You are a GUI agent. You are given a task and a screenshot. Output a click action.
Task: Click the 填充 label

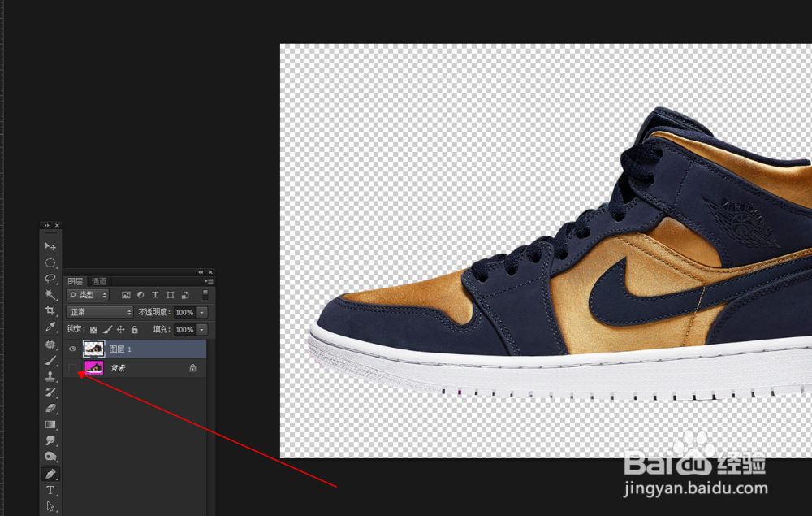click(161, 329)
